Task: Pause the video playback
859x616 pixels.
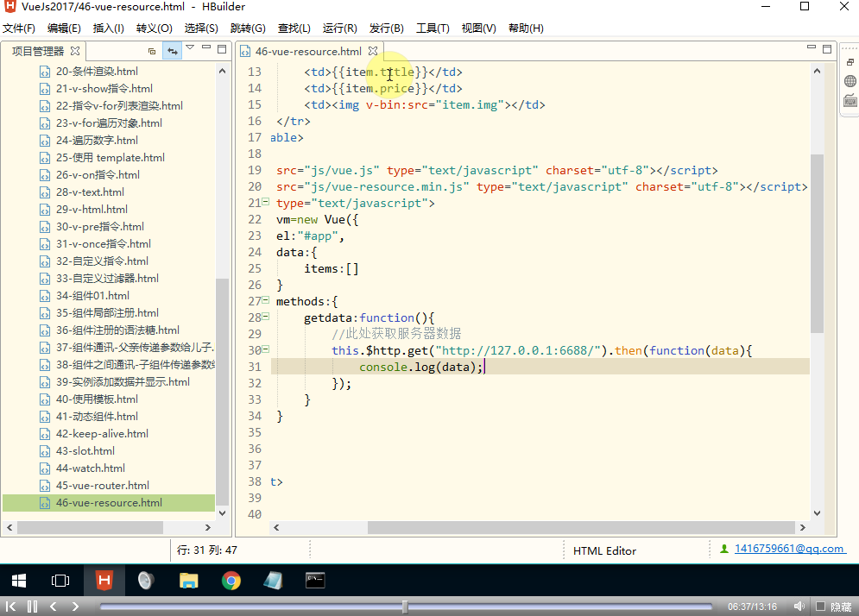Action: point(32,607)
